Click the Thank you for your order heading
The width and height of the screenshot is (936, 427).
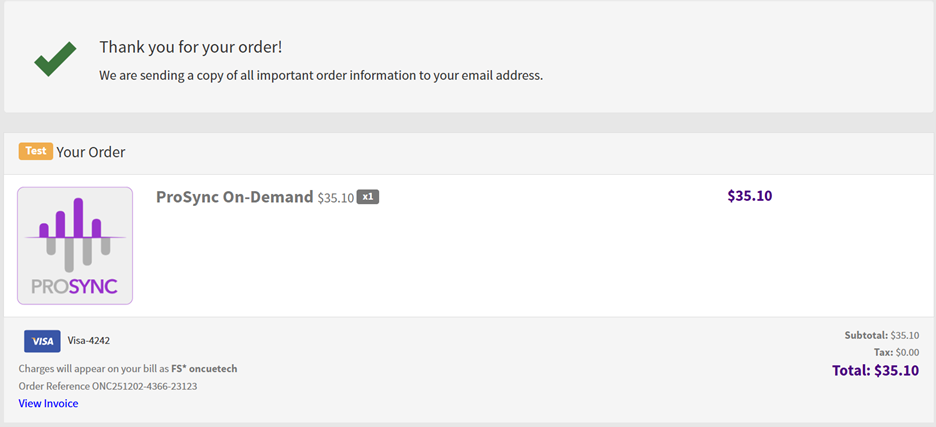pyautogui.click(x=198, y=47)
